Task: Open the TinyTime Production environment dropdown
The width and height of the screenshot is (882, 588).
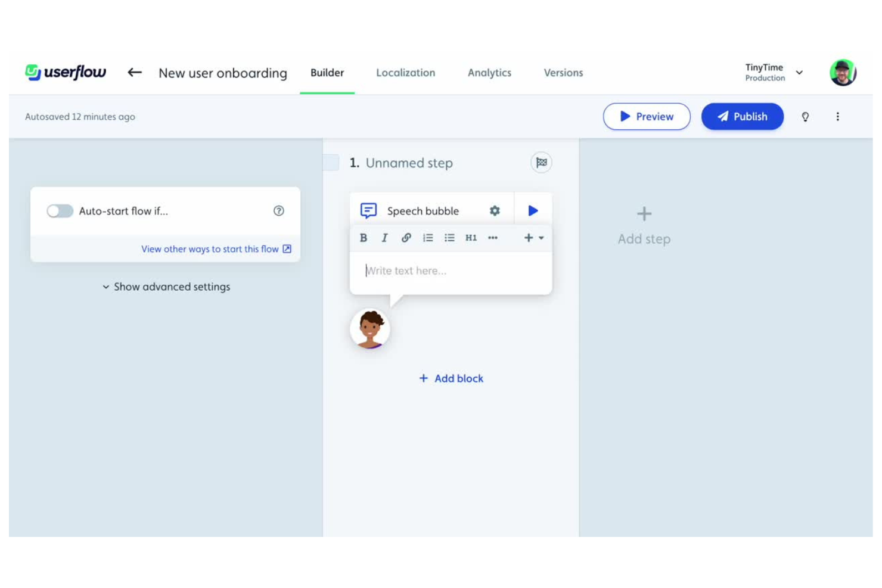Action: tap(799, 72)
